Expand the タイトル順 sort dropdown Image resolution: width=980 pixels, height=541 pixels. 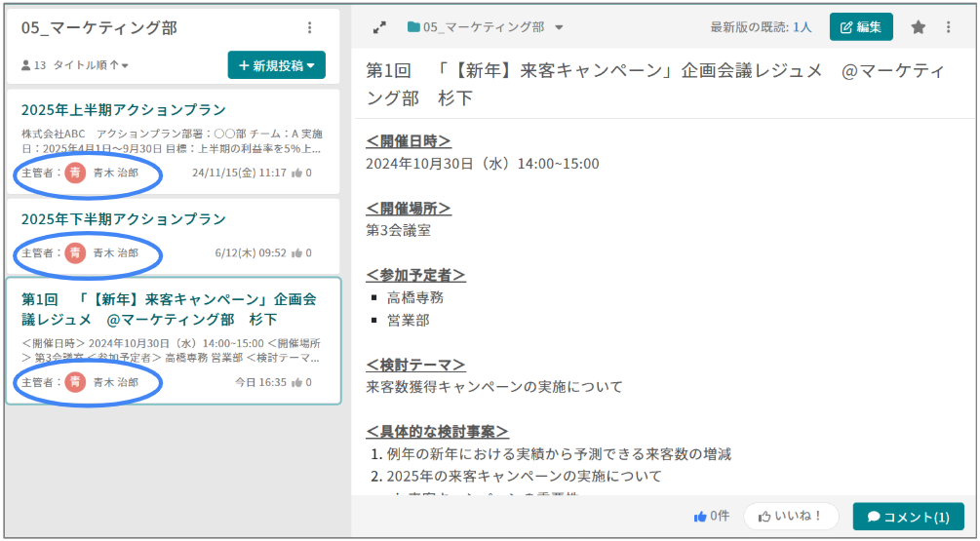pyautogui.click(x=91, y=65)
